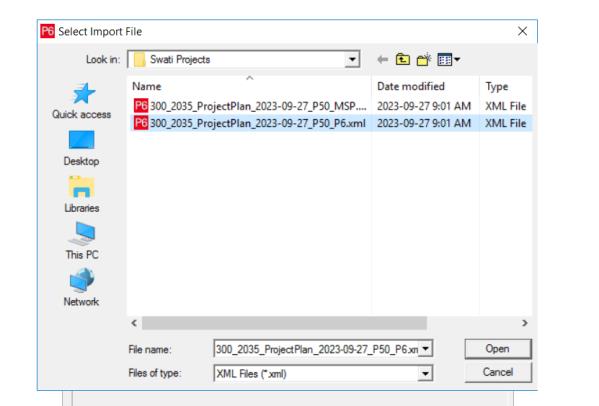Click horizontal scrollbar left arrow
This screenshot has height=406, width=599.
pos(134,323)
